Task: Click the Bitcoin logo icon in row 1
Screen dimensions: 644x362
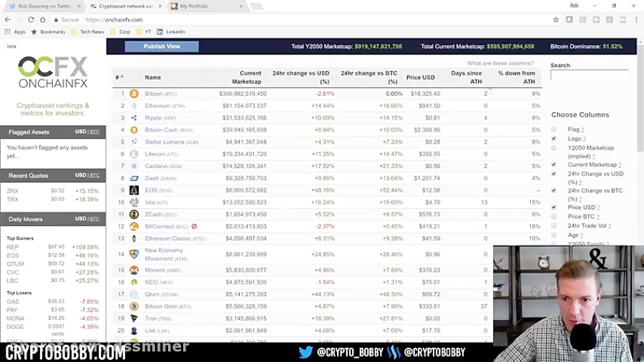Action: click(x=134, y=94)
